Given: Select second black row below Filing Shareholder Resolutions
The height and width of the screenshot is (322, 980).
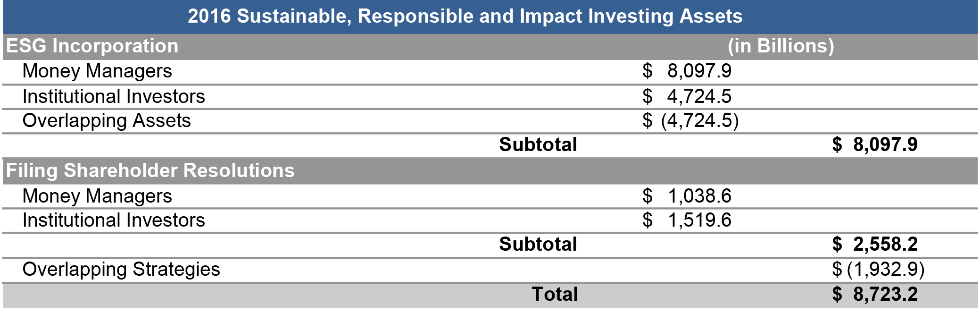Looking at the screenshot, I should click(490, 220).
